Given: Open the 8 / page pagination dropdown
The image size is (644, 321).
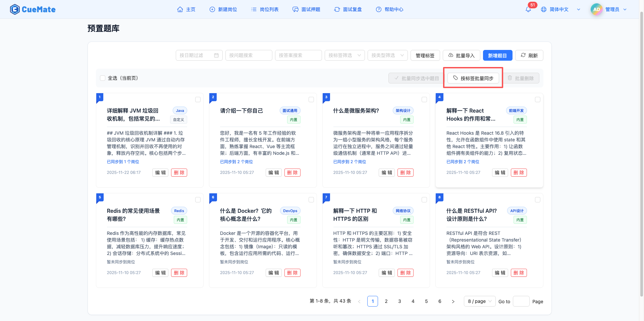Looking at the screenshot, I should 479,301.
